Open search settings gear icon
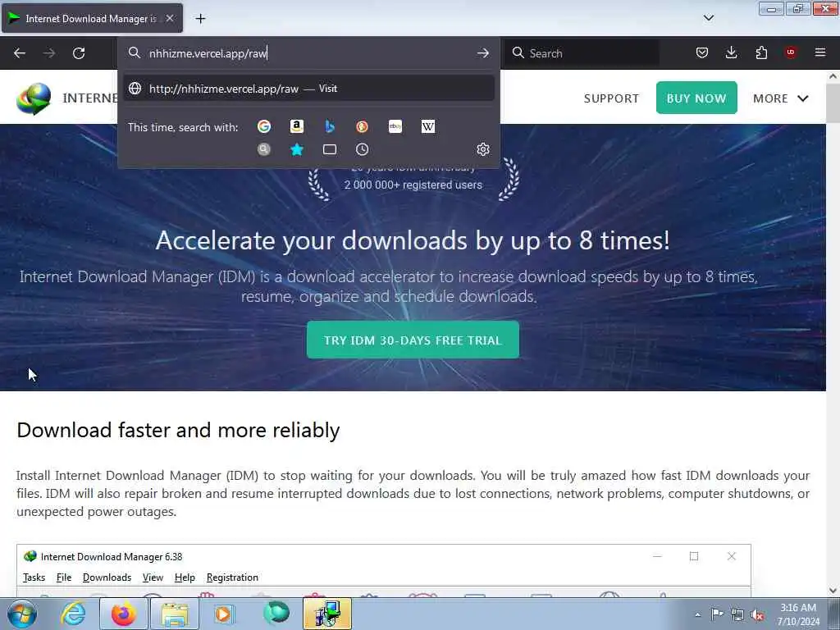The image size is (840, 630). (x=482, y=149)
